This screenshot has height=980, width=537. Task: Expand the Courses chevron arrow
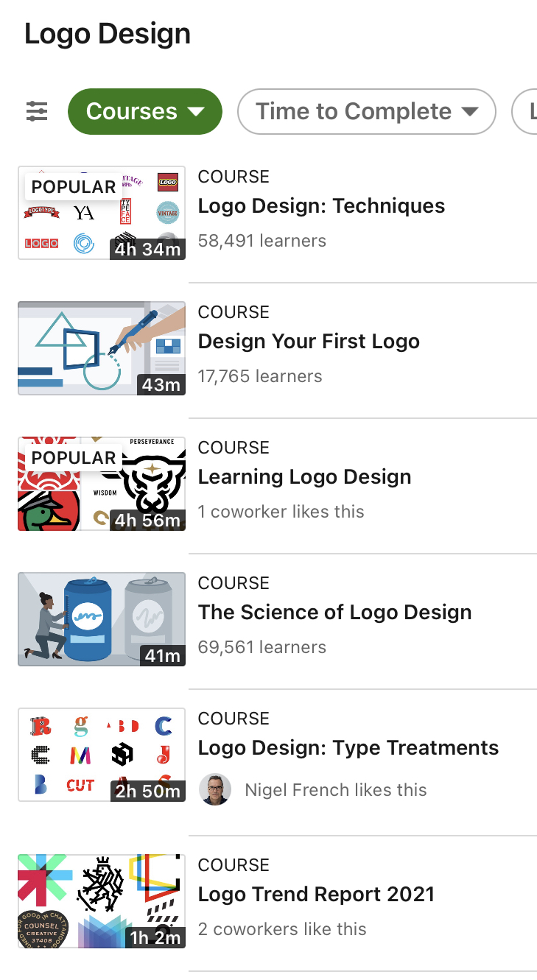click(196, 111)
